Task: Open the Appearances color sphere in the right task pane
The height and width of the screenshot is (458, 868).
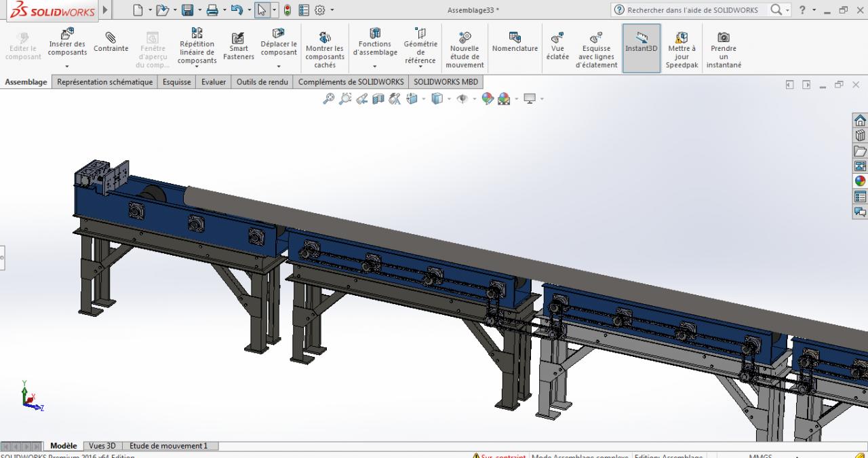Action: (x=860, y=181)
